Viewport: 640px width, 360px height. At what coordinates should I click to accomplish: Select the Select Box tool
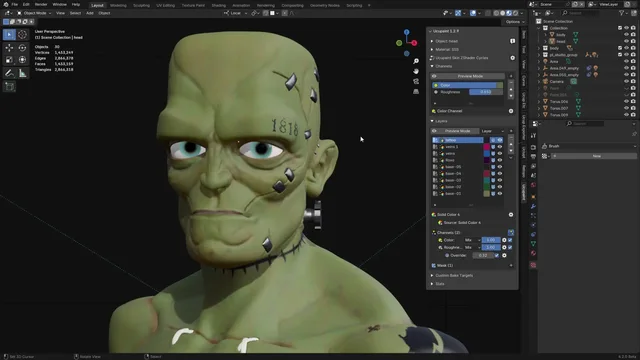[x=9, y=35]
